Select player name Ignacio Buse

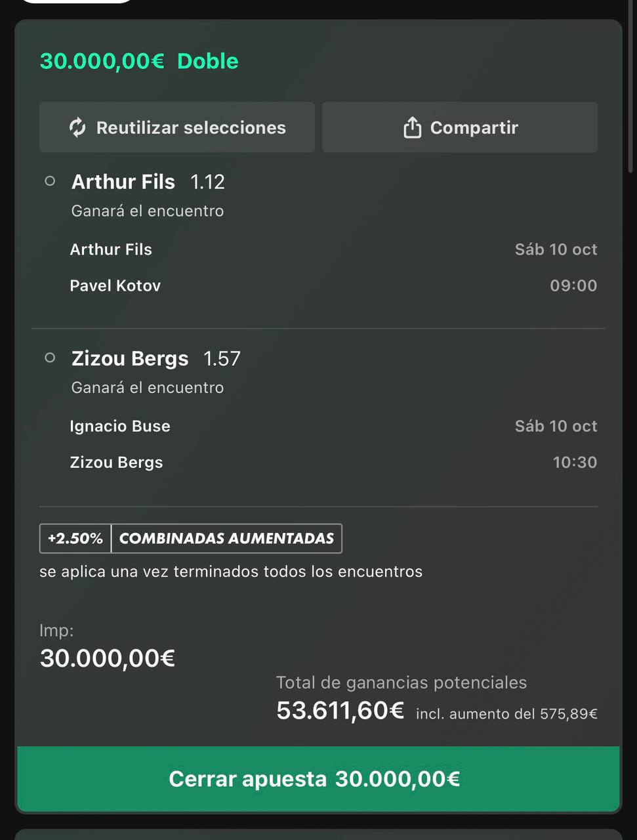pyautogui.click(x=120, y=426)
